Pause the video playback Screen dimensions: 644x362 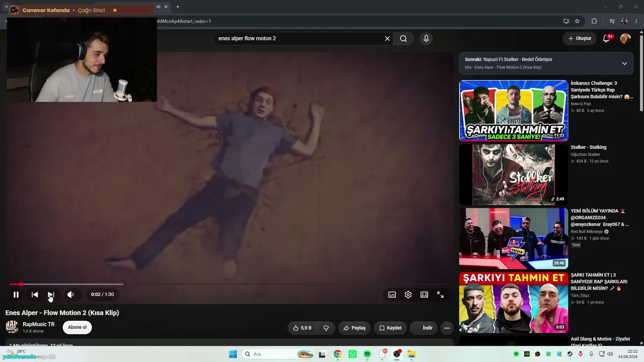pos(16,295)
